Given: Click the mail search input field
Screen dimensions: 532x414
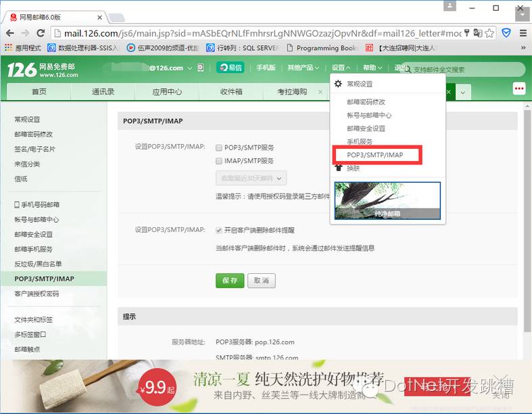Looking at the screenshot, I should [465, 70].
